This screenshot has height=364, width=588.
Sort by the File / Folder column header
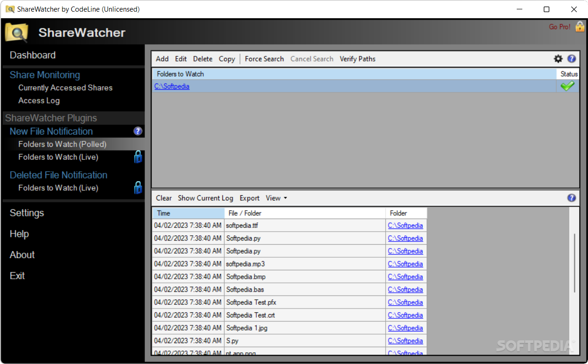pyautogui.click(x=305, y=213)
